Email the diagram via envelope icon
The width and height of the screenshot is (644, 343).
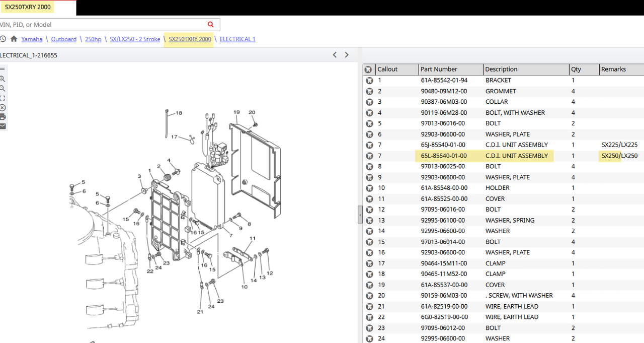tap(3, 126)
